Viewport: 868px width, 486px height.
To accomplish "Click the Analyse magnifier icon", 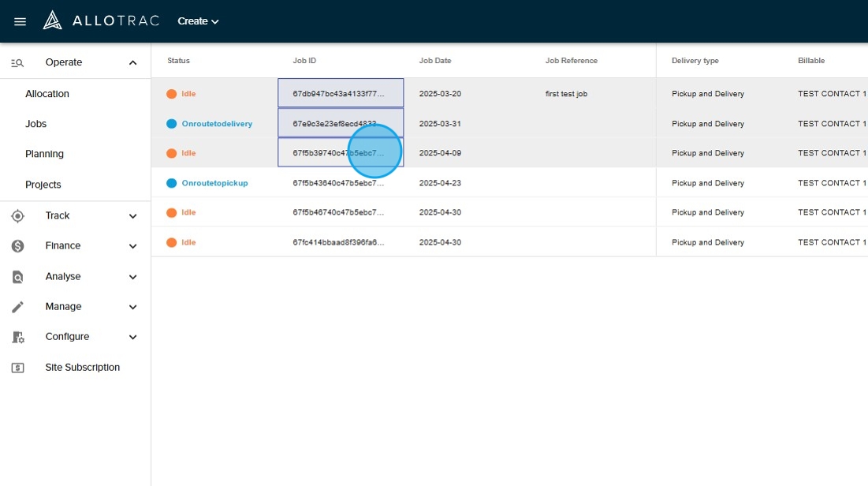I will pyautogui.click(x=17, y=277).
